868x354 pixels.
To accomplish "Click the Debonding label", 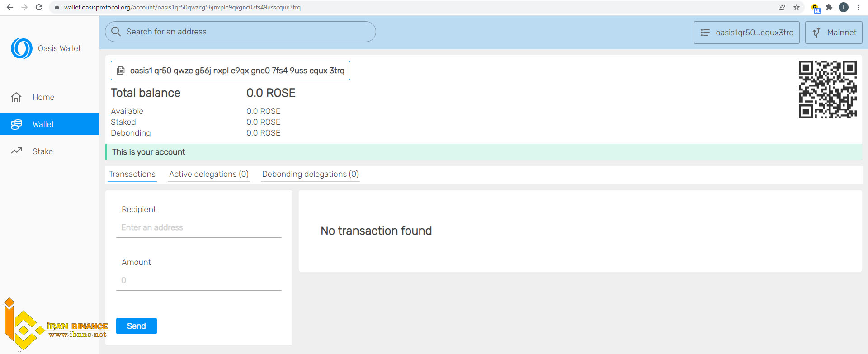I will (131, 133).
